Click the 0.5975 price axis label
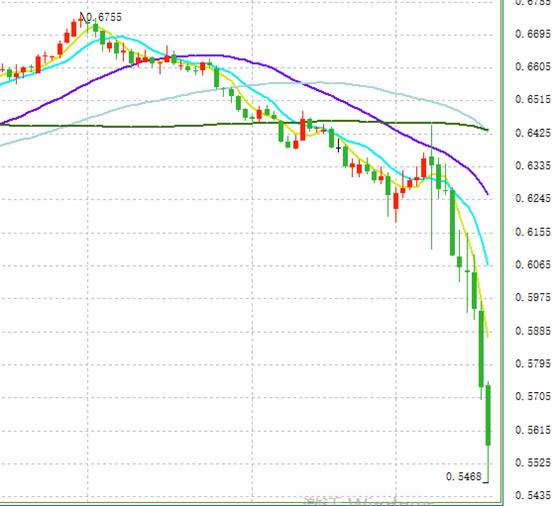This screenshot has width=554, height=506. tap(533, 298)
